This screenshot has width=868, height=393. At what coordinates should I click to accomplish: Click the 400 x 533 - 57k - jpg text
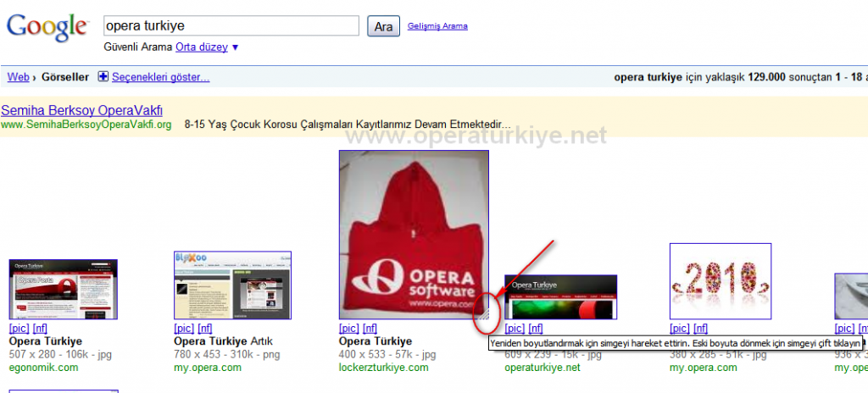coord(387,354)
